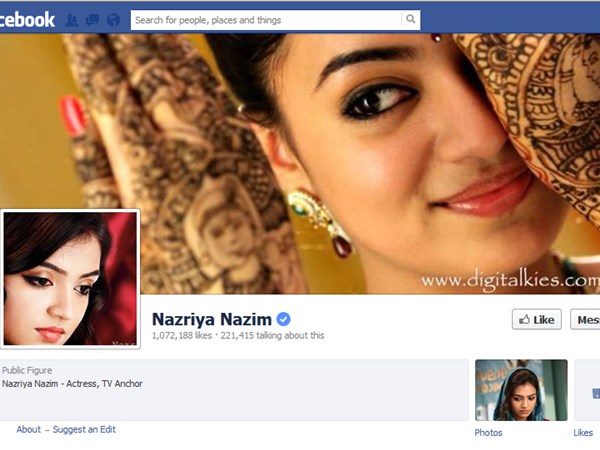Click the verified page badge
This screenshot has height=450, width=600.
tap(284, 319)
